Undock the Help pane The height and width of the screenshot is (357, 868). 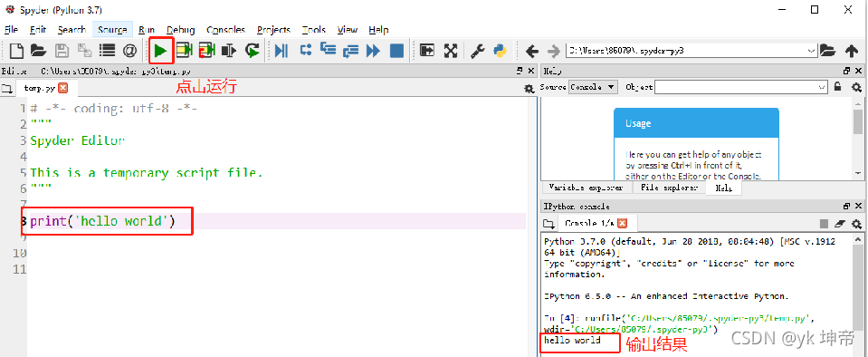coord(847,71)
